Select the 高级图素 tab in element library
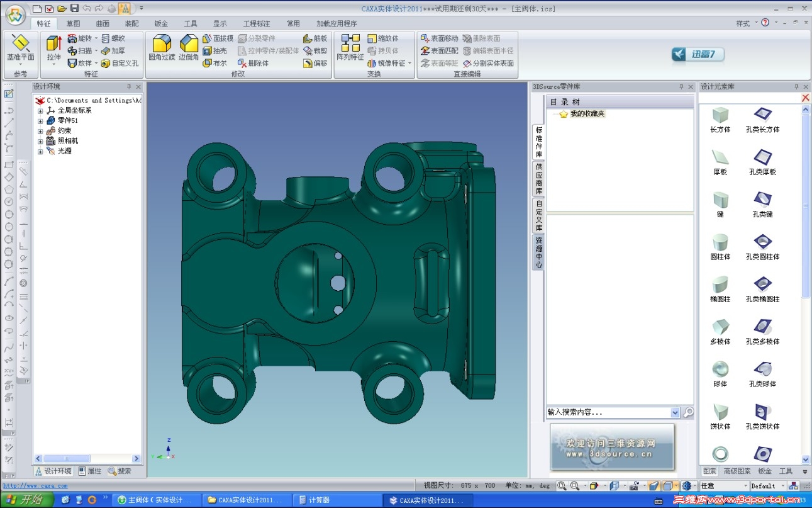Image resolution: width=812 pixels, height=508 pixels. coord(737,471)
